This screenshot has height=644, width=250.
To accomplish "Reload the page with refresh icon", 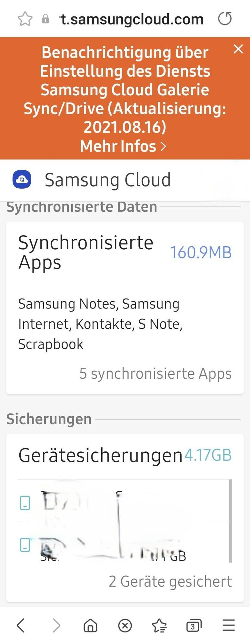I will (x=225, y=18).
